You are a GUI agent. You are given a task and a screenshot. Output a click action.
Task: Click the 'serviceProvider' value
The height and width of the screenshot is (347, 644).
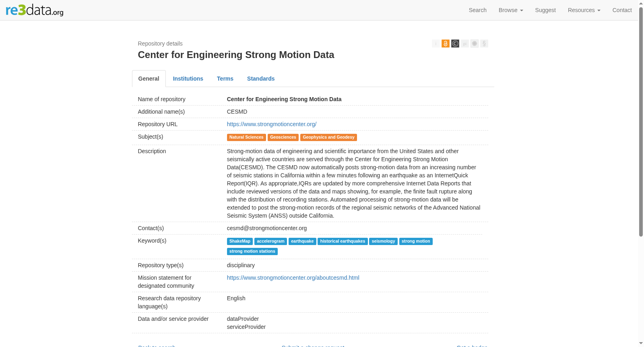coord(246,327)
